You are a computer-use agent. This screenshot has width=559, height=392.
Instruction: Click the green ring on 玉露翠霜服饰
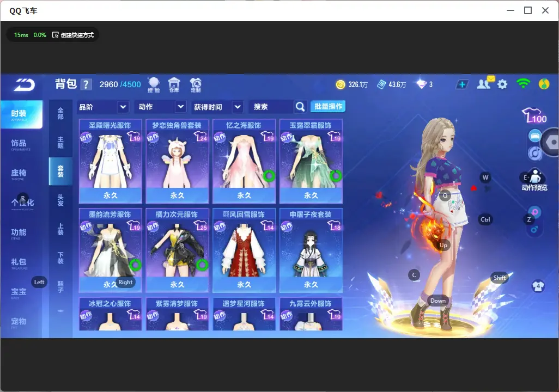click(336, 175)
